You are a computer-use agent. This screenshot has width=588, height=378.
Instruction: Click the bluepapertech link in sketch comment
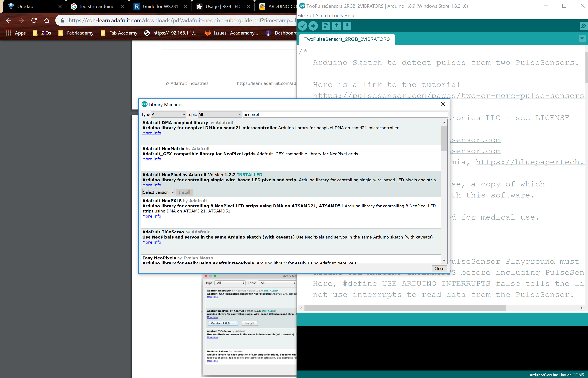[531, 162]
